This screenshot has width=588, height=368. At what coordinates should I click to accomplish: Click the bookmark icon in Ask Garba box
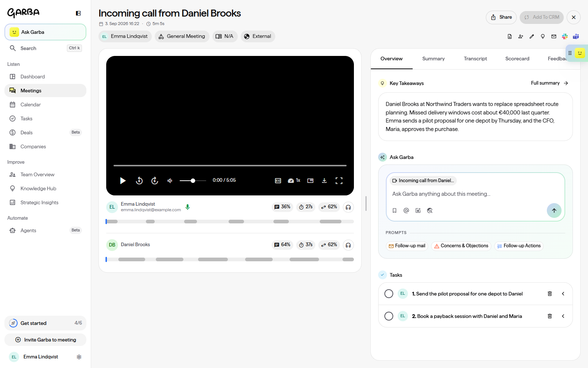pos(394,210)
